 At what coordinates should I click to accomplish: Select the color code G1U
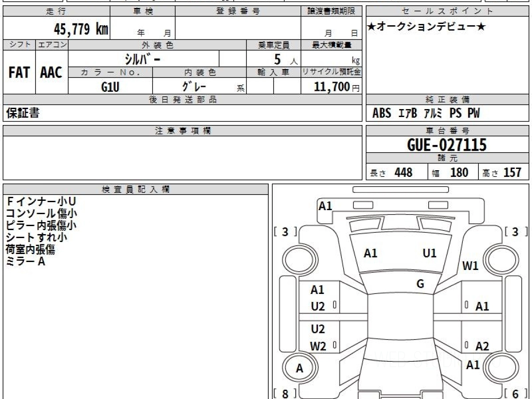(110, 86)
